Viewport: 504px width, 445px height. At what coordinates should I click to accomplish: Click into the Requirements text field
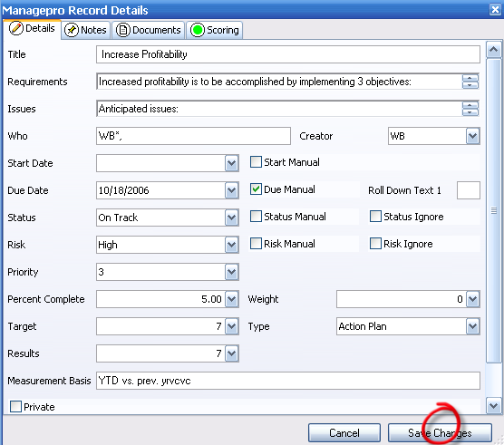click(279, 82)
